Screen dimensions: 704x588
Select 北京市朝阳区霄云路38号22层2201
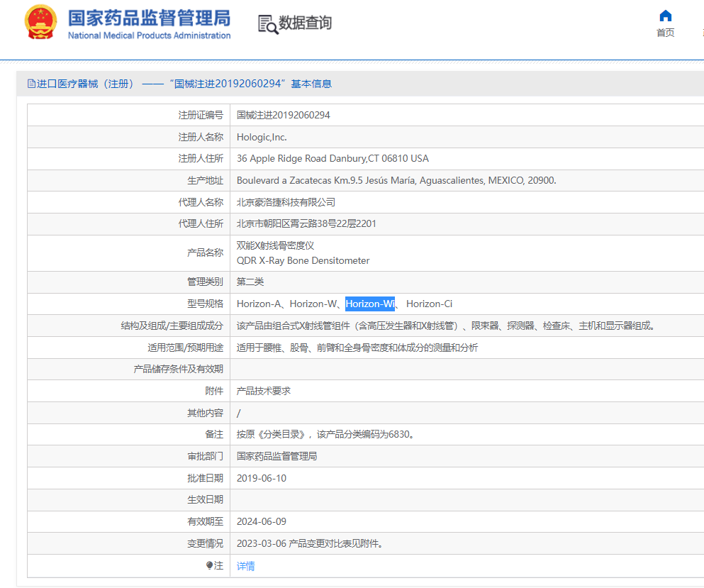[x=307, y=223]
